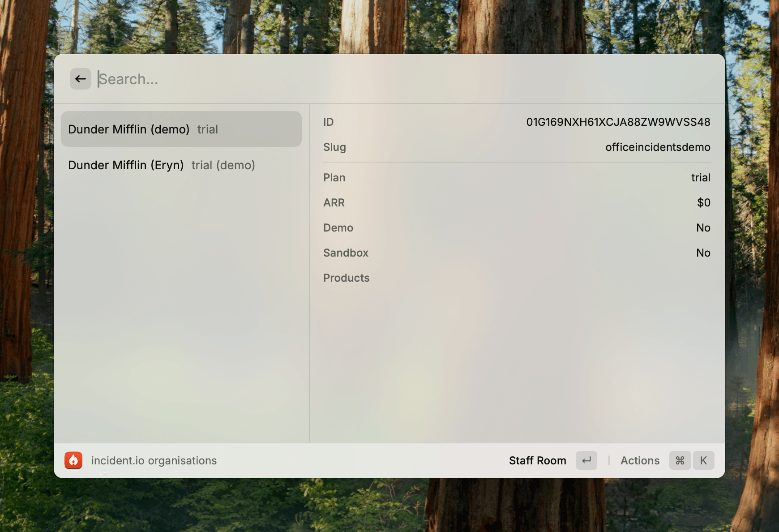779x532 pixels.
Task: Select the Dunder Mifflin (demo) organisation
Action: (x=181, y=129)
